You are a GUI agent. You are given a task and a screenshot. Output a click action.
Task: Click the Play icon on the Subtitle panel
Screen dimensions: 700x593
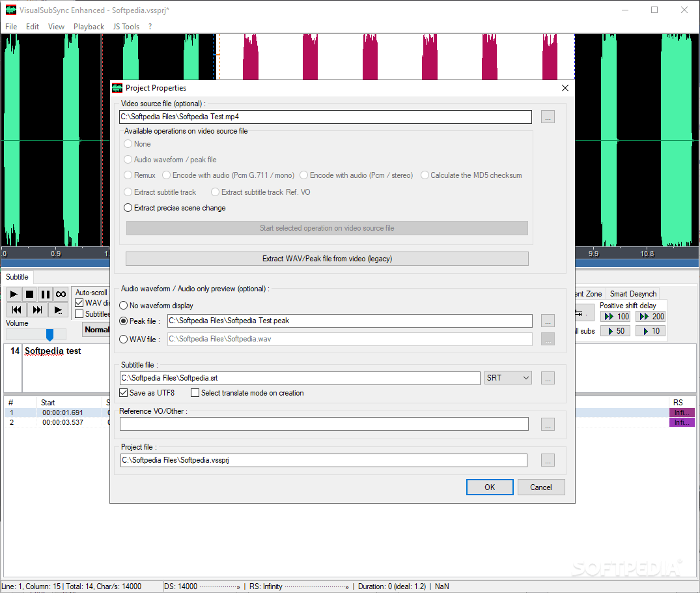(x=13, y=294)
